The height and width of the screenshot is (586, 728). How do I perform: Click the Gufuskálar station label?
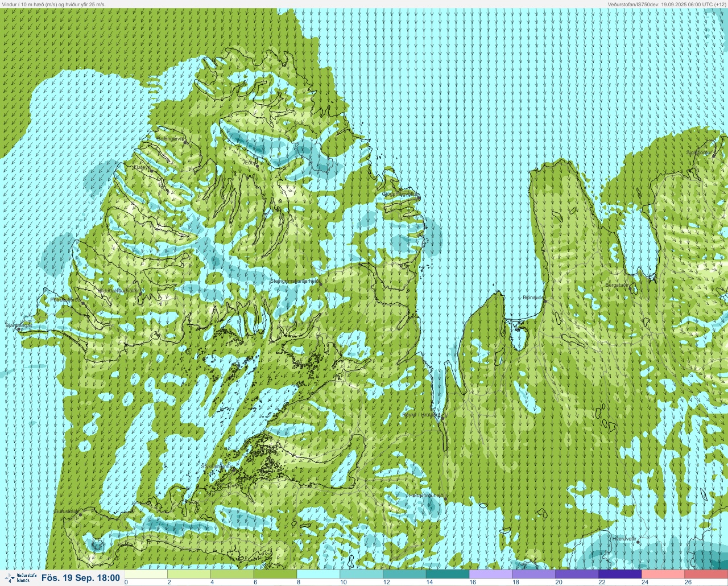coord(66,511)
